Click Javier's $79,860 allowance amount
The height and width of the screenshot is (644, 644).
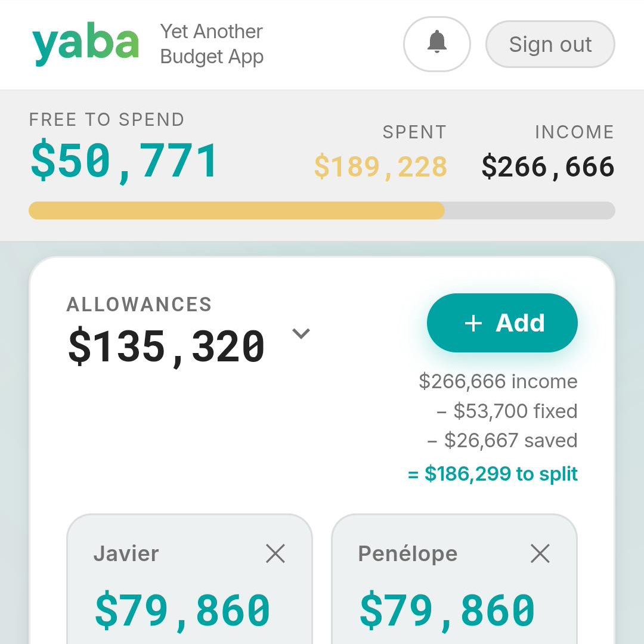[x=182, y=611]
